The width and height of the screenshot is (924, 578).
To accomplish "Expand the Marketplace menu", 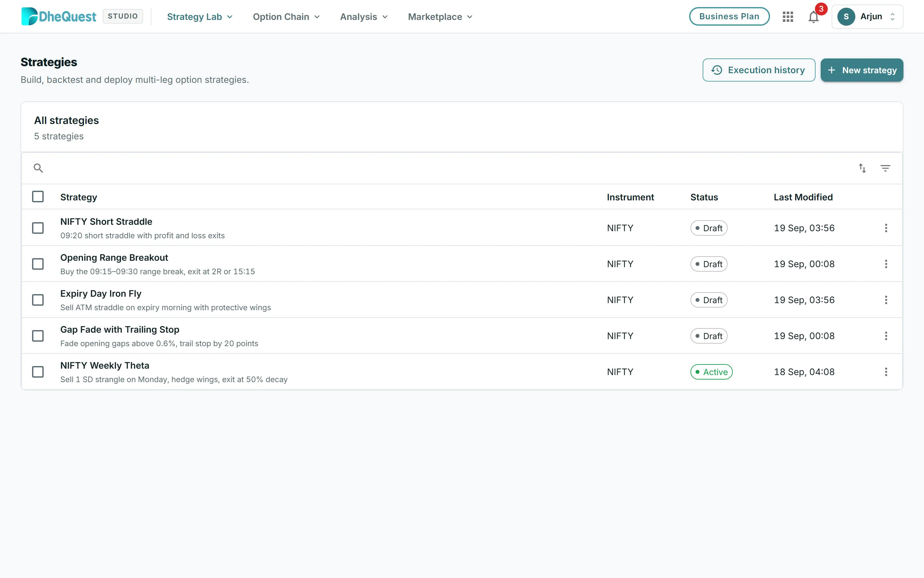I will click(440, 17).
